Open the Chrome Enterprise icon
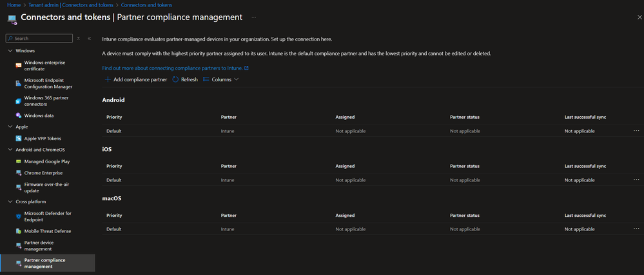Screen dimensions: 644x275 click(18, 173)
